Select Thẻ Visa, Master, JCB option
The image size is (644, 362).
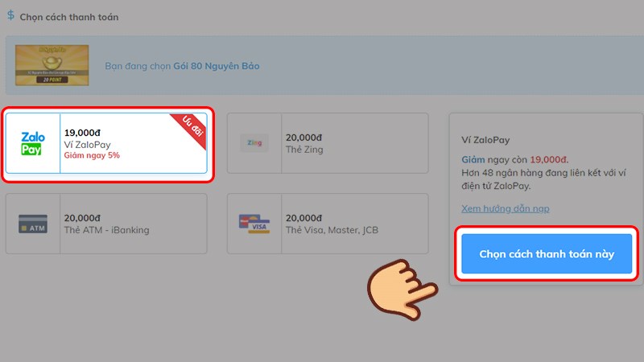(x=328, y=224)
